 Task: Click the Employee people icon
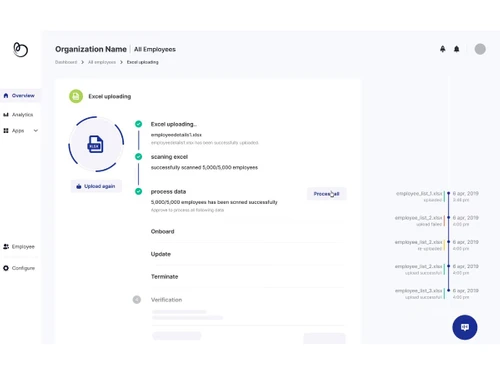[x=6, y=247]
